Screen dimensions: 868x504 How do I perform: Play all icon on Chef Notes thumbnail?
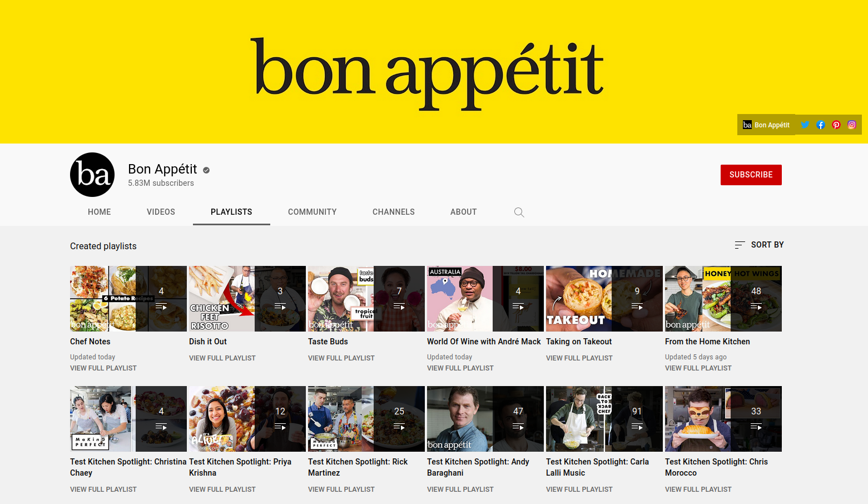(161, 307)
